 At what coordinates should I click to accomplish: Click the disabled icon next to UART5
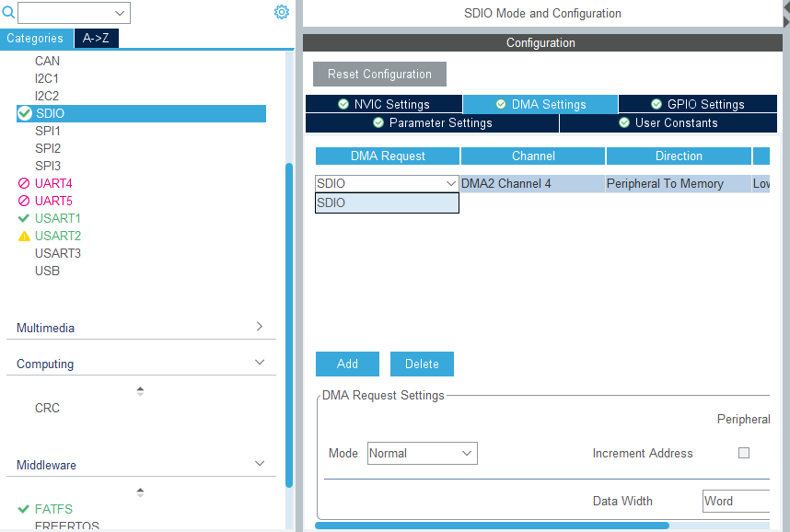point(24,201)
